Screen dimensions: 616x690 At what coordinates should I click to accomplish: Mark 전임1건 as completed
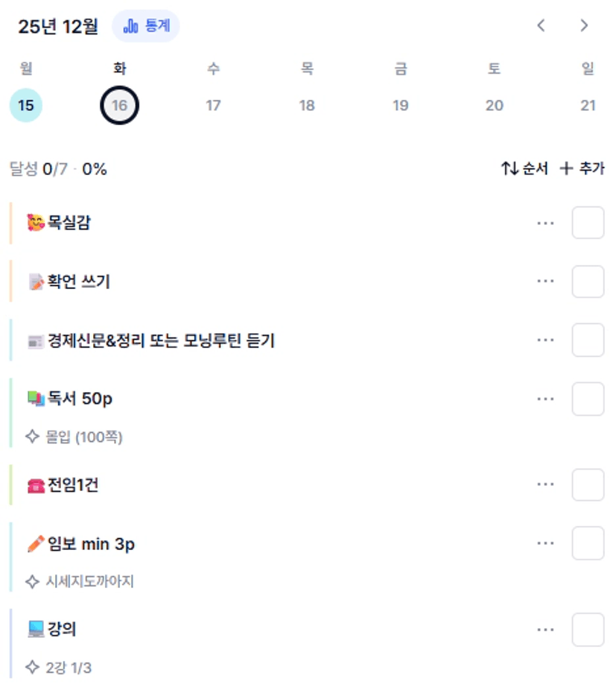click(x=588, y=485)
